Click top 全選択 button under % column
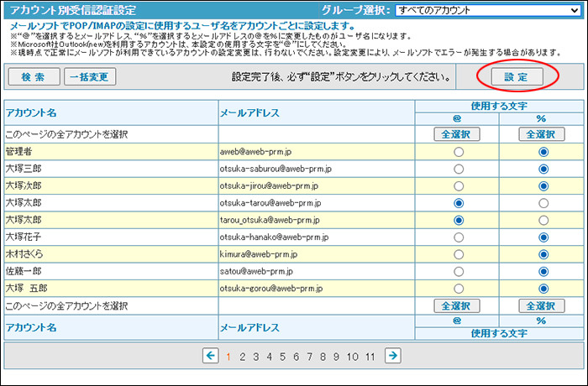The height and width of the screenshot is (386, 588). tap(542, 134)
